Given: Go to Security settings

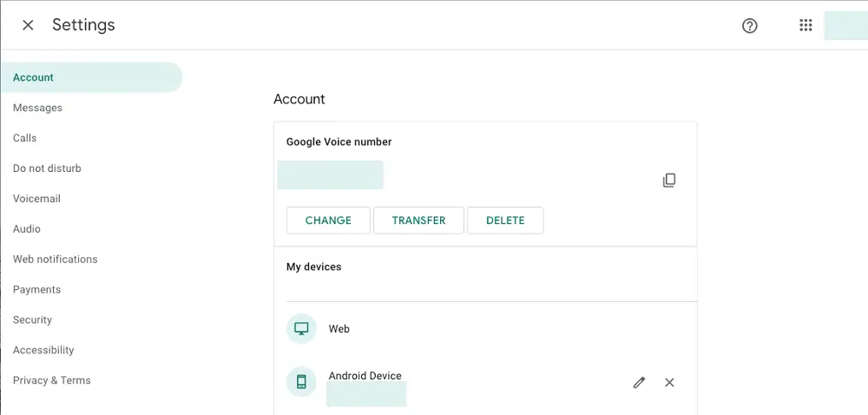Looking at the screenshot, I should 33,319.
